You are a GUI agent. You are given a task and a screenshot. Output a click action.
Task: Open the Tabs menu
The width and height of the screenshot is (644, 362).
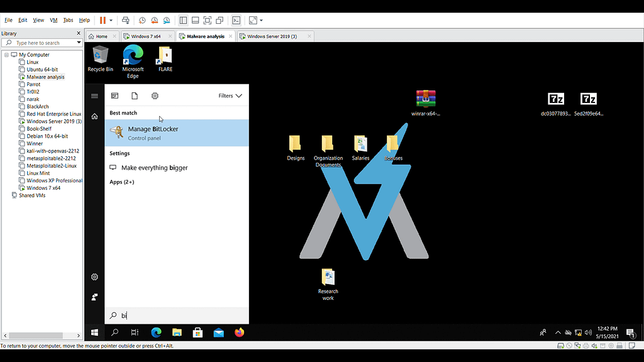point(68,20)
